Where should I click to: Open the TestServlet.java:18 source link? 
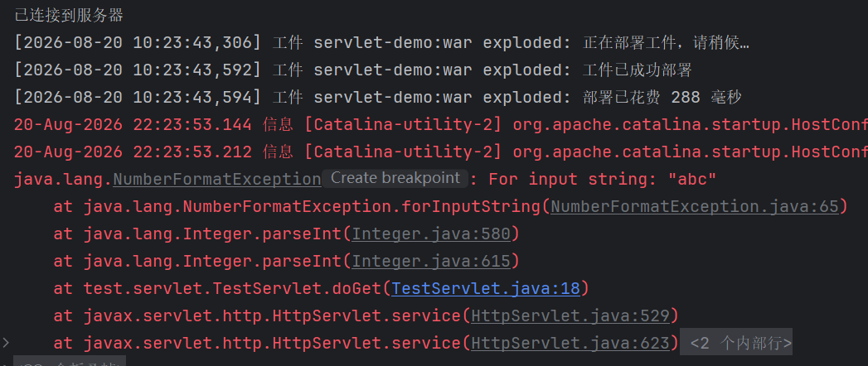486,289
